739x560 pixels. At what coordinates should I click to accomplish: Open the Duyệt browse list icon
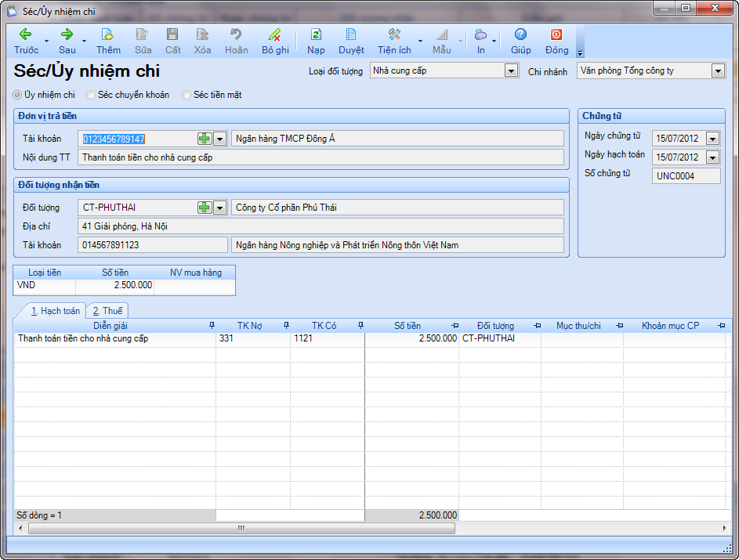(x=351, y=34)
